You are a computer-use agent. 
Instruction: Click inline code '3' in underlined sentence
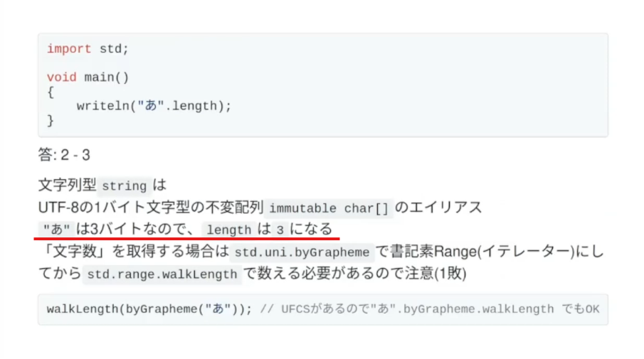point(280,230)
